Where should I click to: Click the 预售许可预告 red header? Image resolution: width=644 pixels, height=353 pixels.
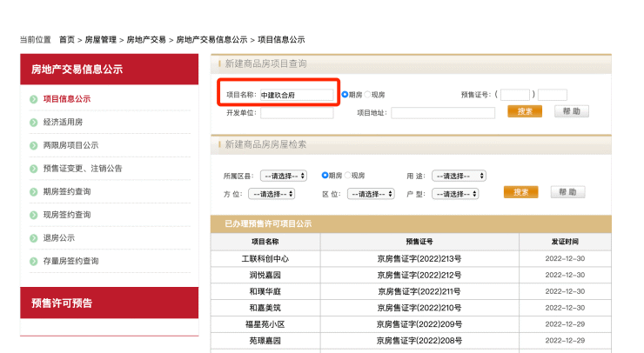click(x=110, y=303)
